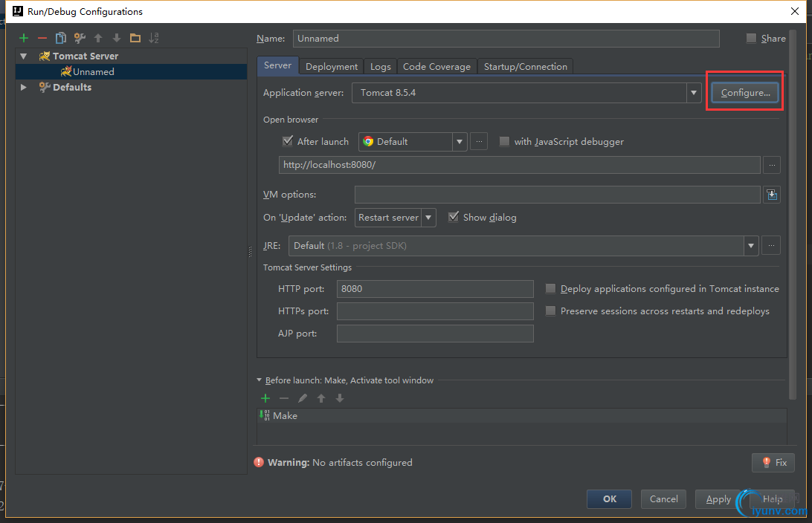Move the before-launch task up

click(x=321, y=397)
